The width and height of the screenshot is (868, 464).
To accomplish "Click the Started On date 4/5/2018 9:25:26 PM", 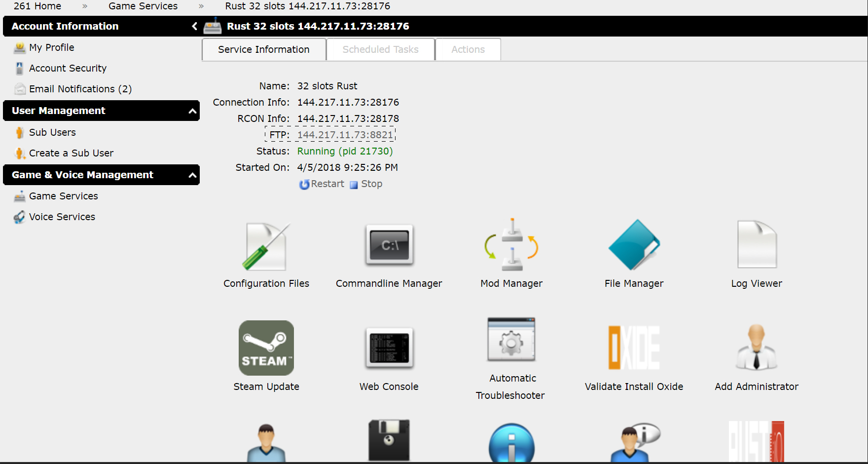I will [348, 167].
